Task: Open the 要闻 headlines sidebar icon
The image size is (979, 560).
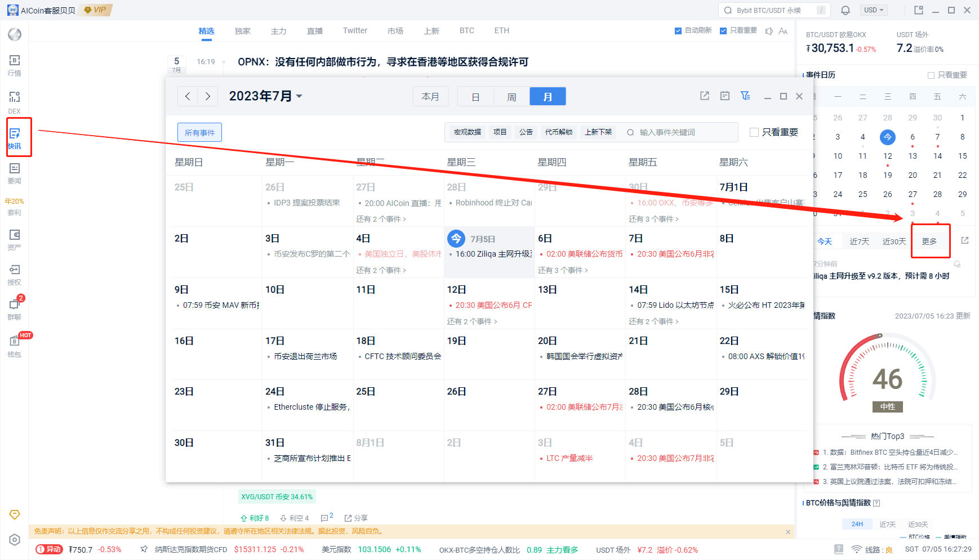Action: coord(15,173)
